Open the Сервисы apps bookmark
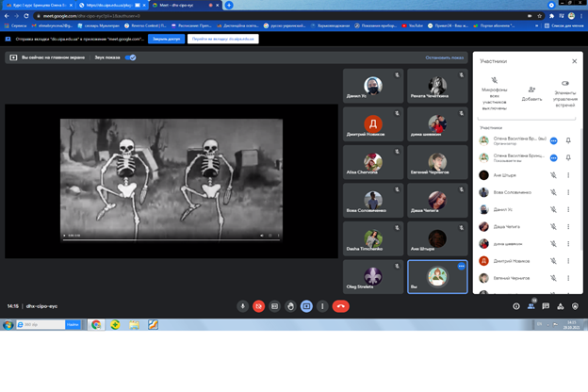 (15, 25)
